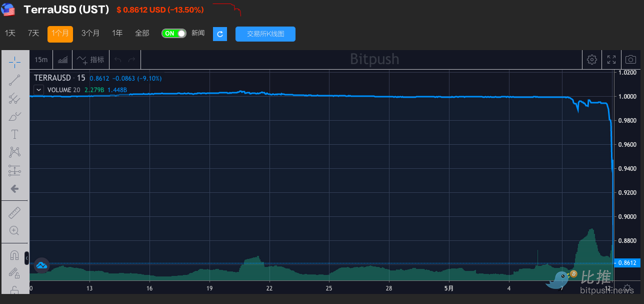Viewport: 644px width, 304px height.
Task: Click the small sparkline thumbnail
Action: (x=227, y=9)
